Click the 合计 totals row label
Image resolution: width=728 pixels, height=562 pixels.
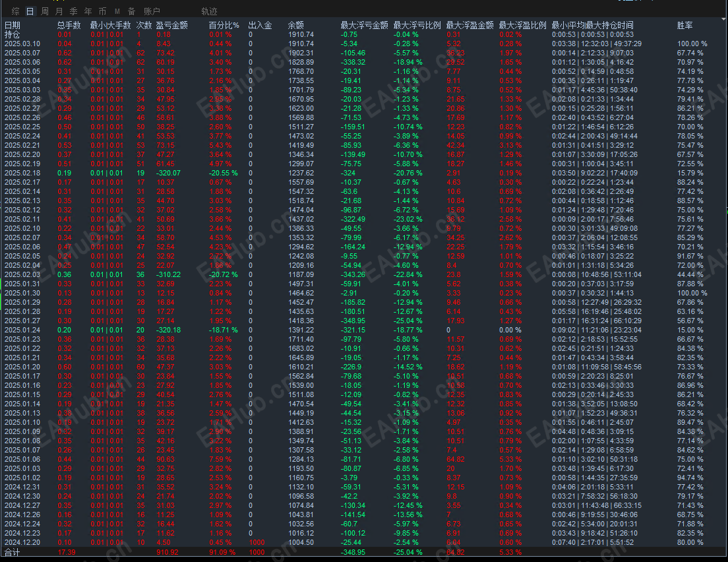[x=12, y=552]
